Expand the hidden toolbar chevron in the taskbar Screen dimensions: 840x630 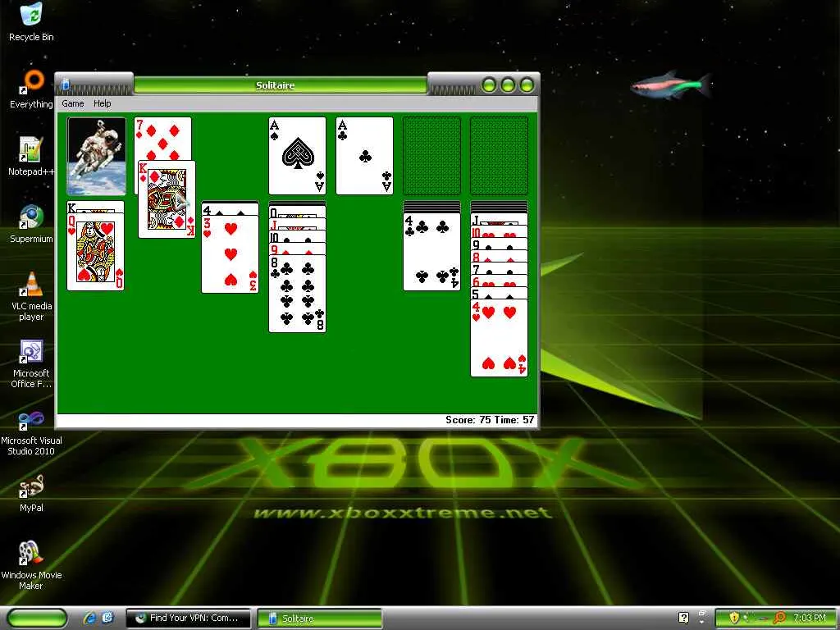[x=702, y=622]
